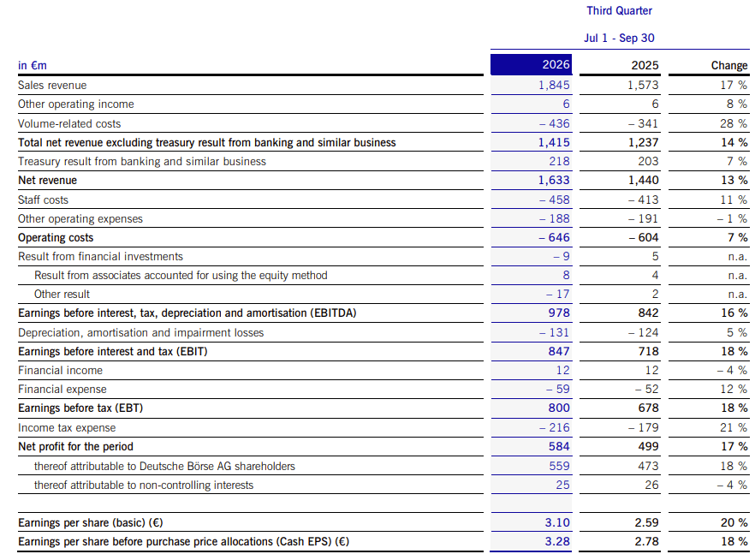Click the EBIT 2026 value 847
Viewport: 755px width, 560px height.
559,352
